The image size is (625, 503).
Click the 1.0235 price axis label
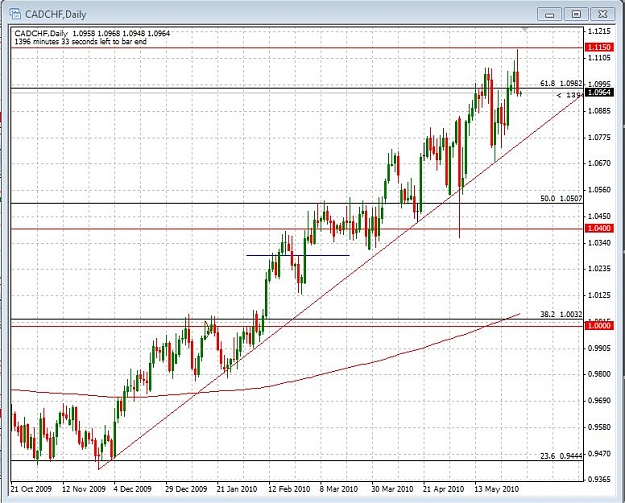(599, 269)
